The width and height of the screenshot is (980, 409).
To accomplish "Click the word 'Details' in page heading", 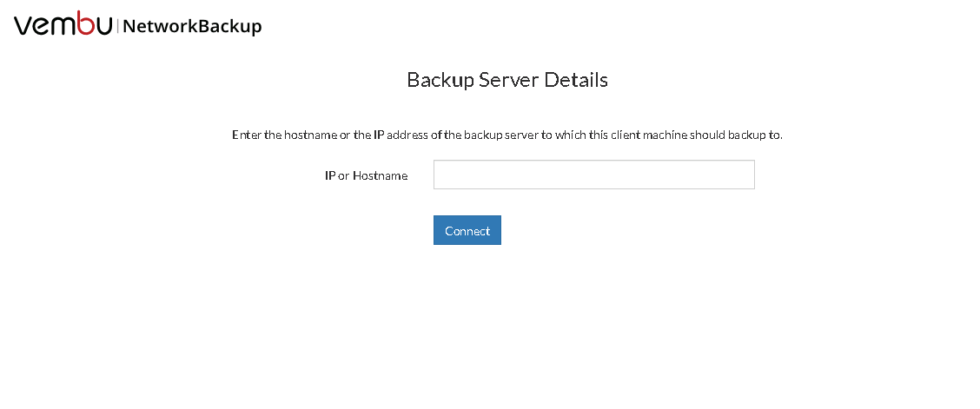I will click(576, 80).
